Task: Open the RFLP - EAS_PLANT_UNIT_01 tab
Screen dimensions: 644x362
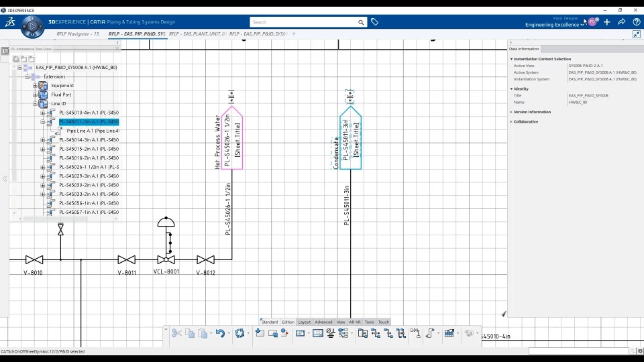Action: 197,34
